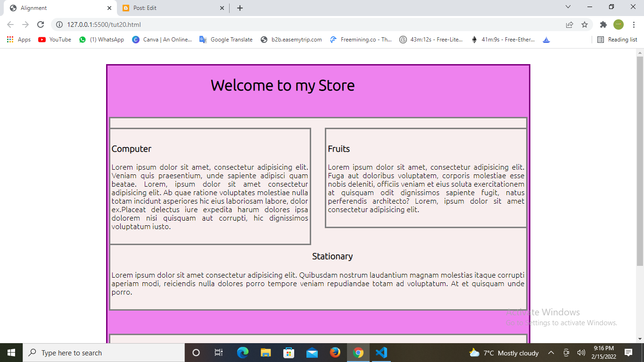Screen dimensions: 644x362
Task: Open the Canva bookmark
Action: 162,40
